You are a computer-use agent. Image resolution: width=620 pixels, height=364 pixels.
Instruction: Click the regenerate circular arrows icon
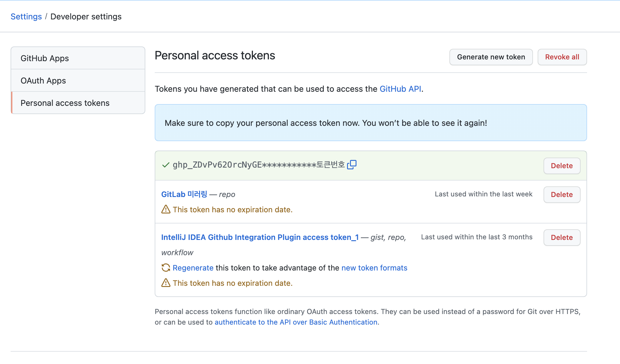166,268
